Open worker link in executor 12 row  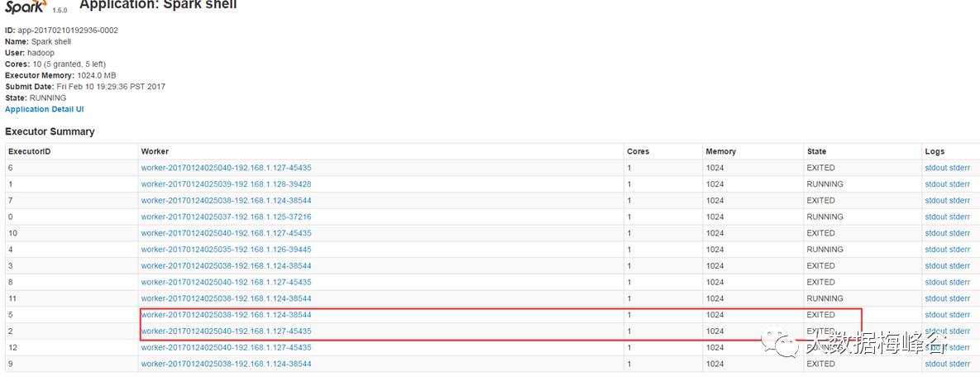point(227,347)
